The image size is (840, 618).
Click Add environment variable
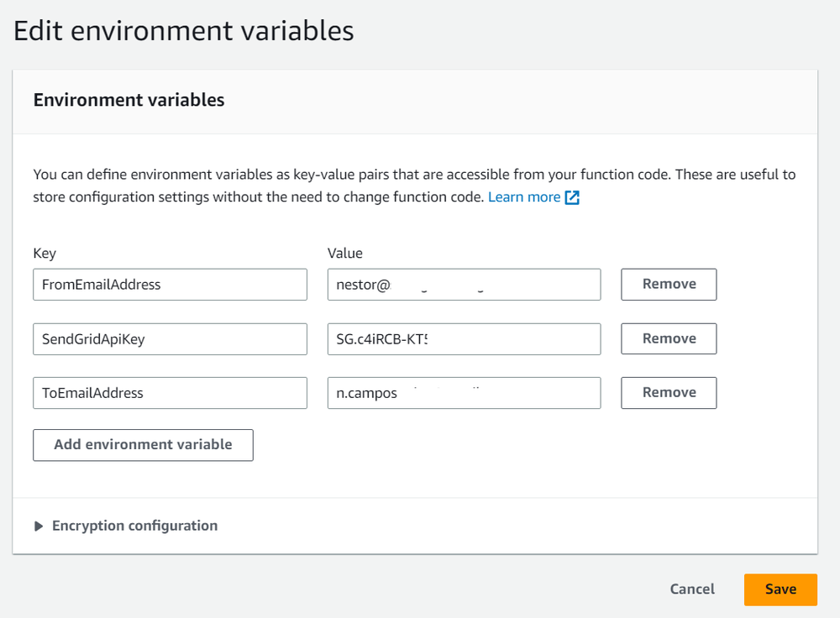142,445
